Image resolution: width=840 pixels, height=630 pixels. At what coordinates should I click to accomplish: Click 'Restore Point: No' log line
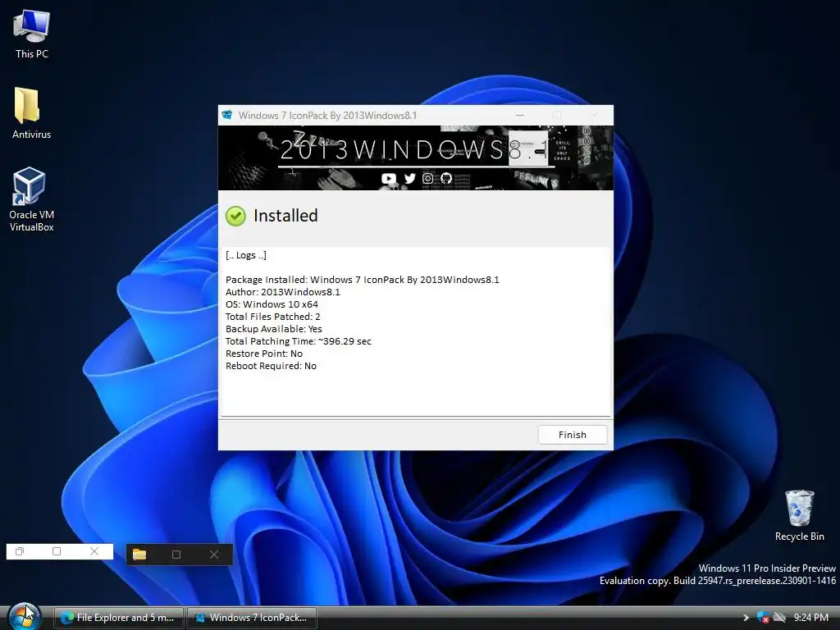[264, 354]
